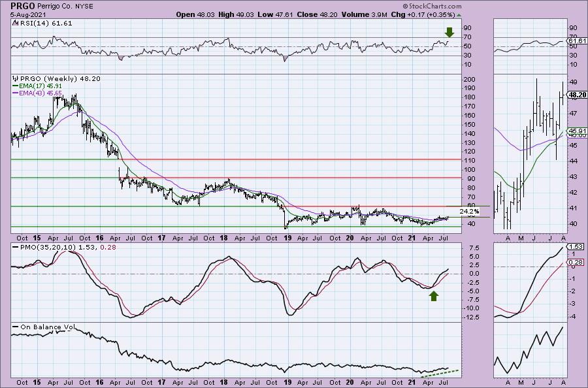The width and height of the screenshot is (588, 388).
Task: Click the RSI(14) 61.61 indicator label
Action: tap(46, 24)
